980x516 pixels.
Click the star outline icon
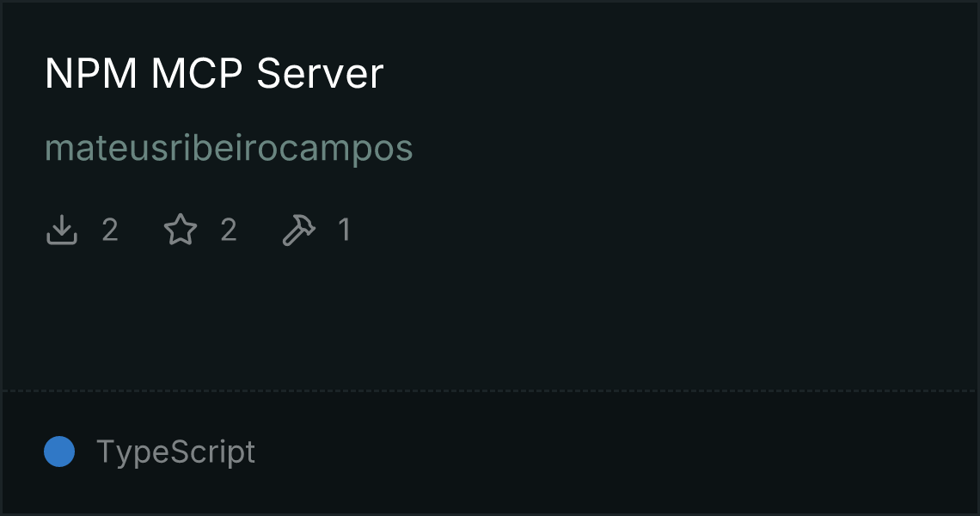181,230
